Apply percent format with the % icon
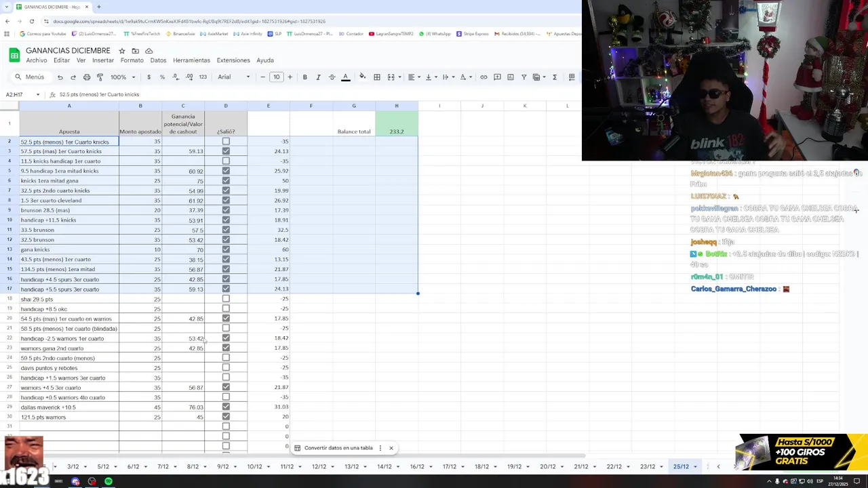This screenshot has height=488, width=868. click(x=162, y=77)
